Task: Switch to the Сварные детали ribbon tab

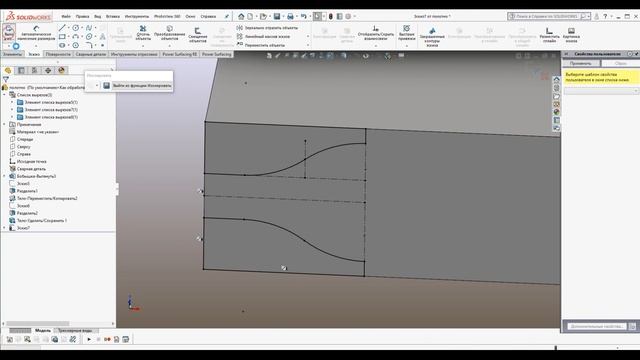Action: pos(91,54)
